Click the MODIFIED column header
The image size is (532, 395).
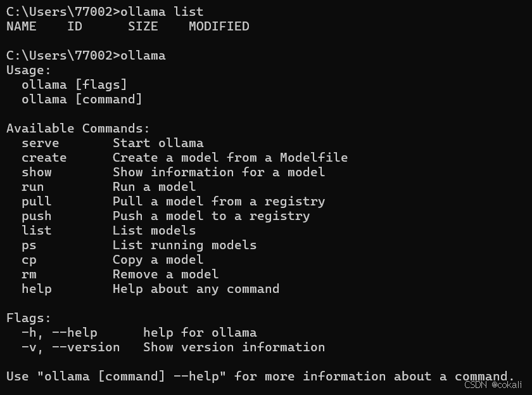tap(219, 27)
